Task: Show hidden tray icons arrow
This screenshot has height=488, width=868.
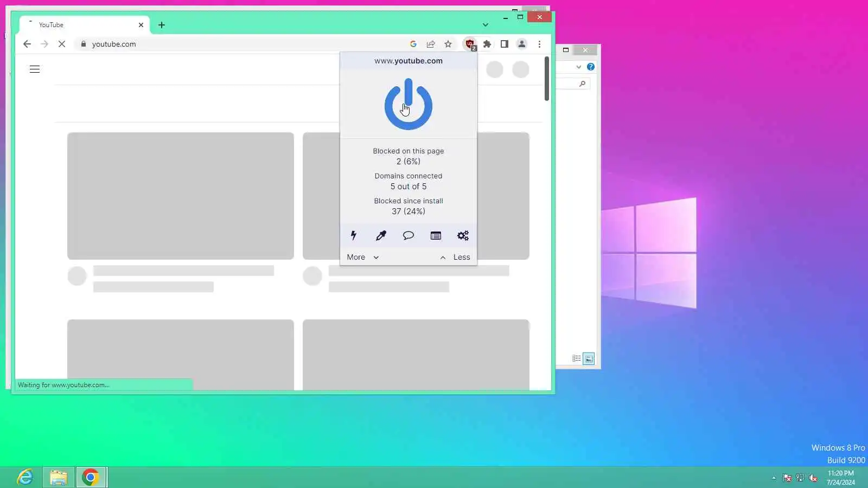Action: 774,478
